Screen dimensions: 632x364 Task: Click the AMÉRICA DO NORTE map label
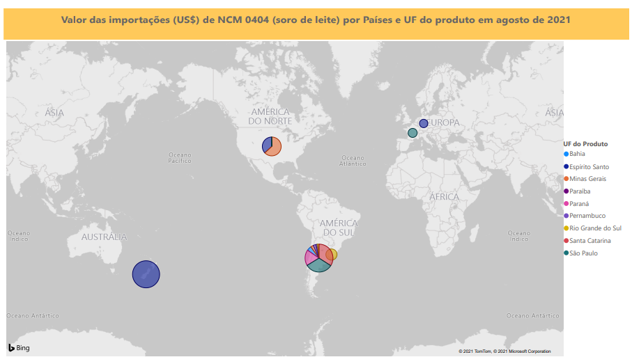tap(270, 116)
